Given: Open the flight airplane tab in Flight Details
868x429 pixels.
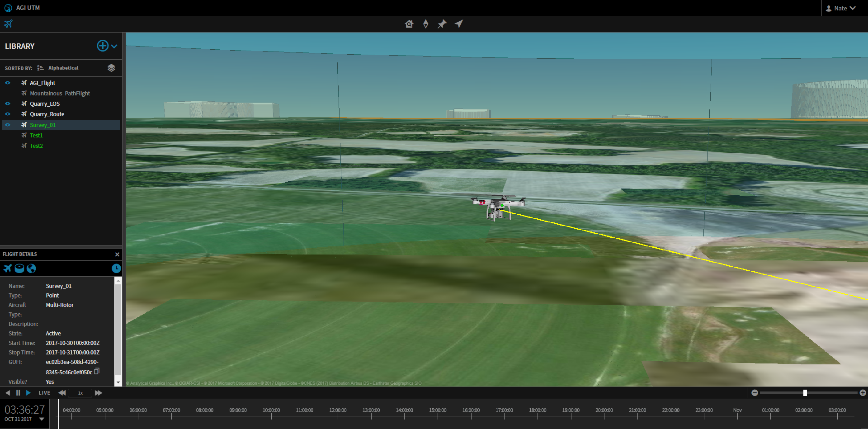Looking at the screenshot, I should tap(8, 269).
